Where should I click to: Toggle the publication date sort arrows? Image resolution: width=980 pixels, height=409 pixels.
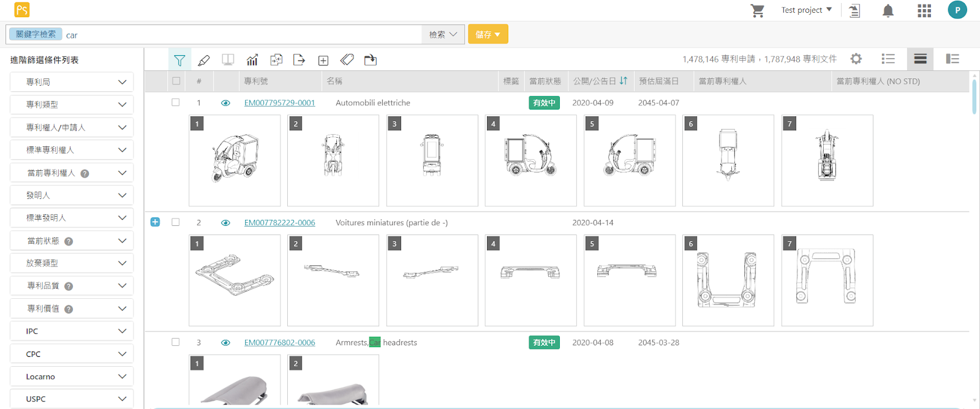624,81
